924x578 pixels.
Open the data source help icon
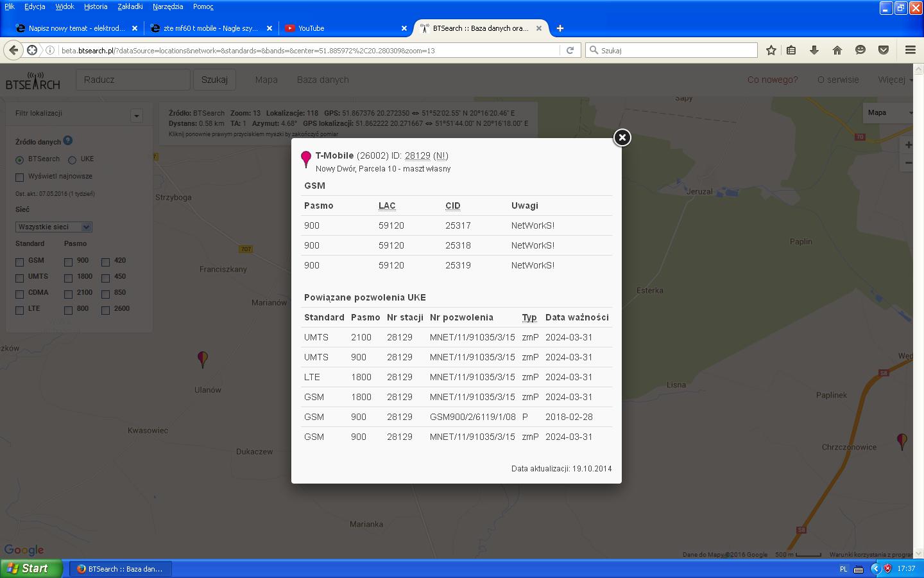[x=68, y=141]
